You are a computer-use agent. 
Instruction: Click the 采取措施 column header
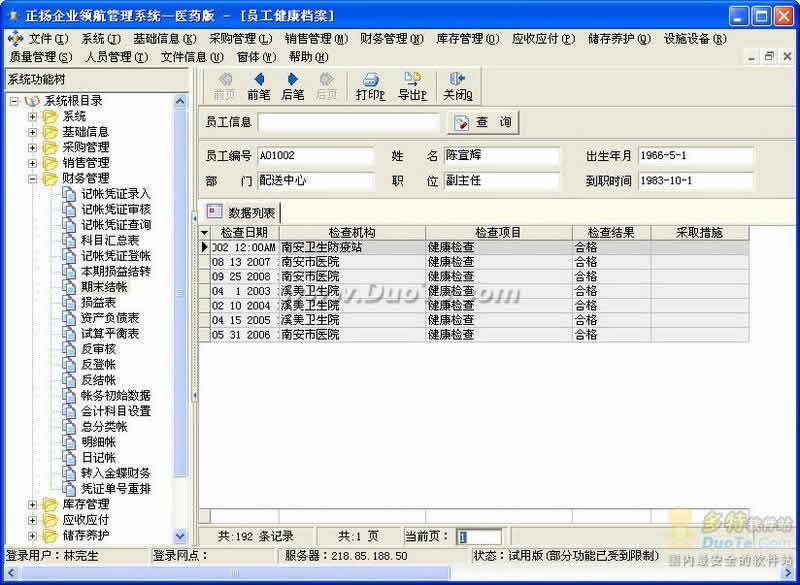[x=699, y=233]
